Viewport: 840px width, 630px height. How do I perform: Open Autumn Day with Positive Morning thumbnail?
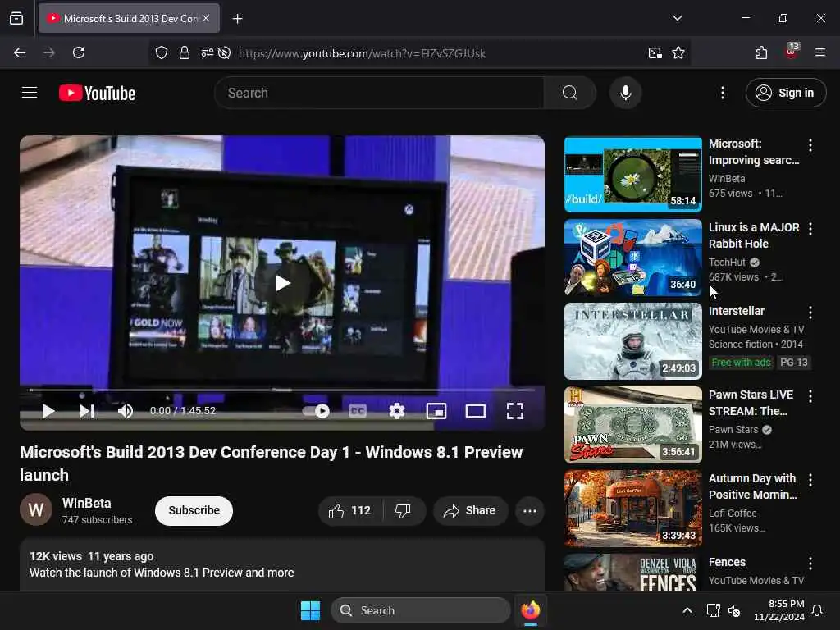coord(632,509)
